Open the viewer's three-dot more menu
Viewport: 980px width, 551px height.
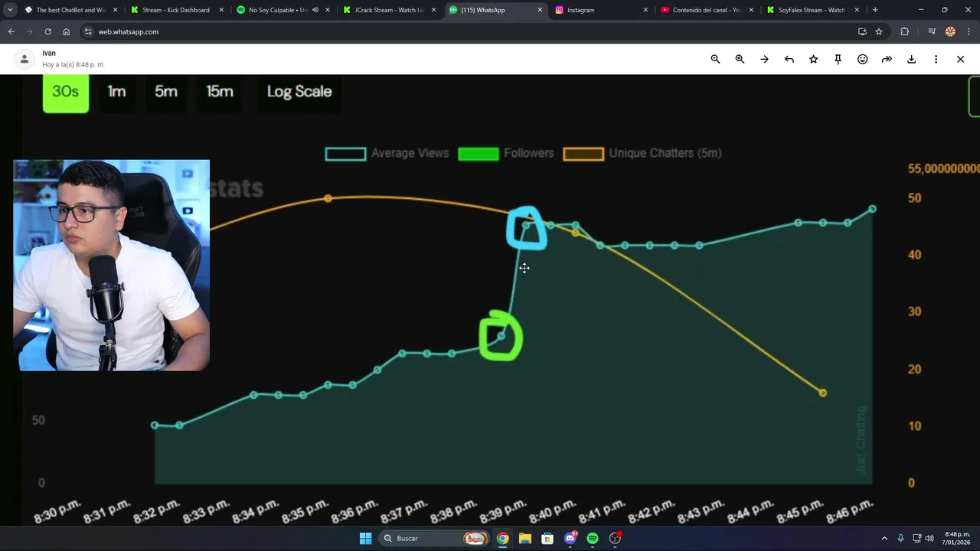(936, 59)
